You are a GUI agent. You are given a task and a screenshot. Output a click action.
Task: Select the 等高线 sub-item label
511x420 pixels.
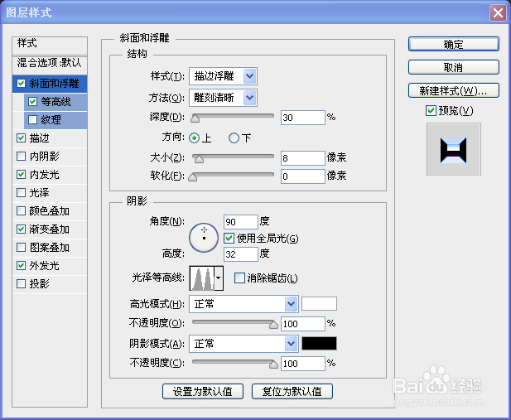pyautogui.click(x=55, y=102)
